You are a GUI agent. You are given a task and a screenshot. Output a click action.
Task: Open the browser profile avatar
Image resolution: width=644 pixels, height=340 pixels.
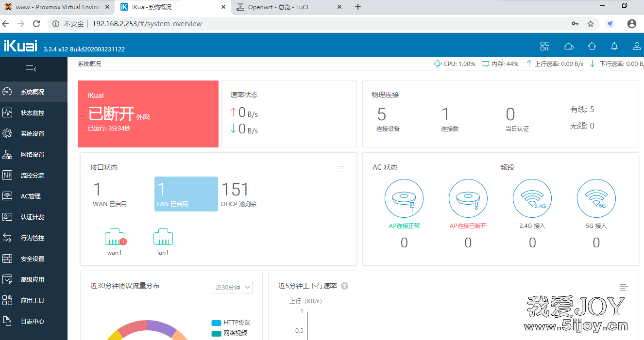pyautogui.click(x=631, y=24)
